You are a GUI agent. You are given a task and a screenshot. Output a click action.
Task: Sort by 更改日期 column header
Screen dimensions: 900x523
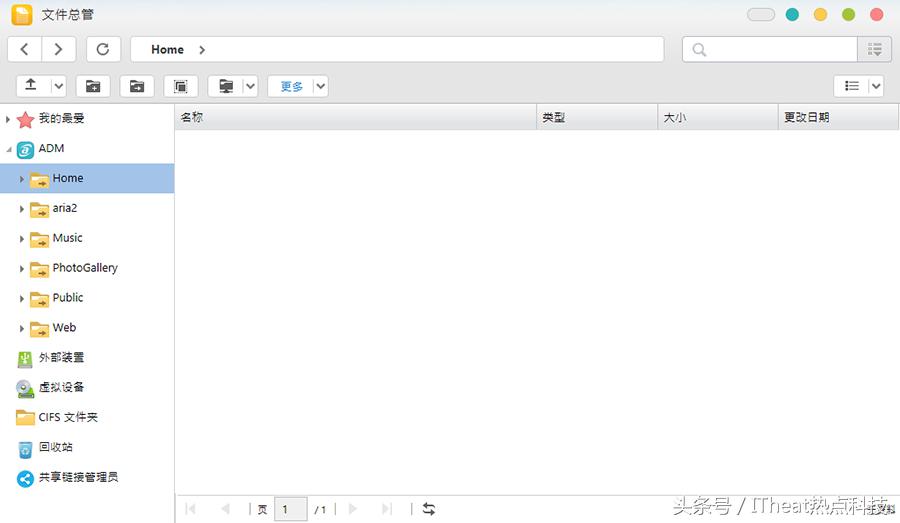(x=839, y=117)
